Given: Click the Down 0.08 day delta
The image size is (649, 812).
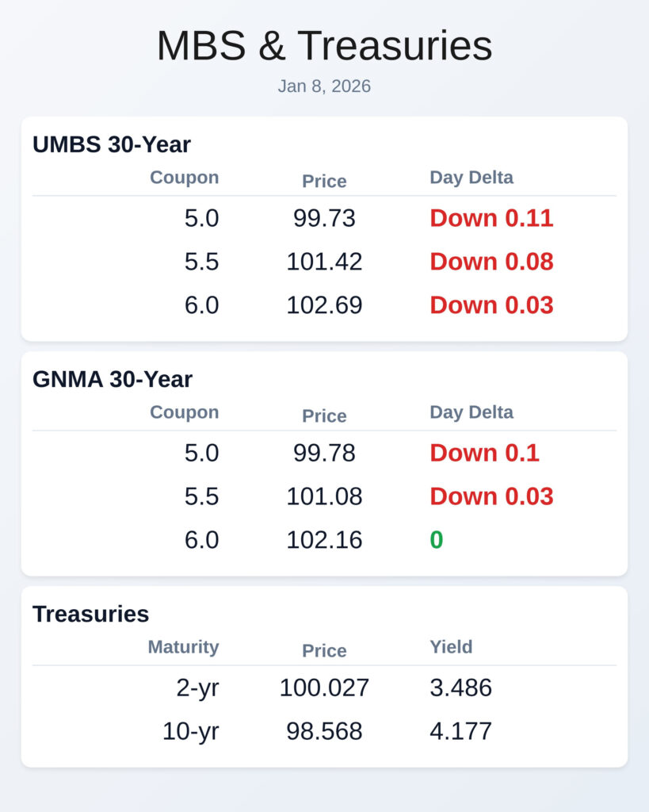Looking at the screenshot, I should [491, 262].
